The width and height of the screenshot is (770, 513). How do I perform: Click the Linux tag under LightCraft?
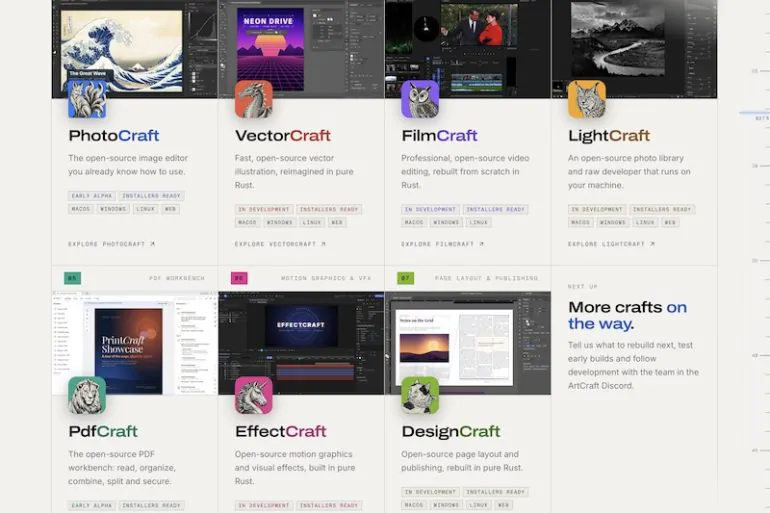click(x=645, y=222)
